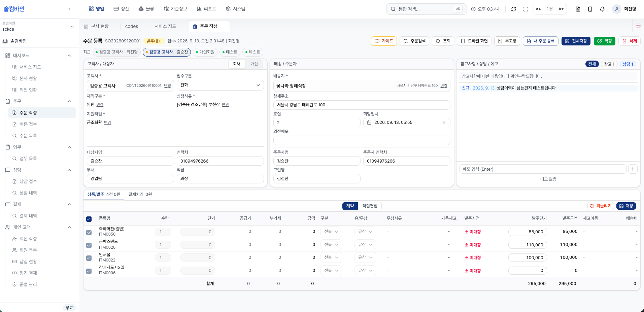Open 주문 목록 in sidebar
Image resolution: width=644 pixels, height=312 pixels.
coord(42,136)
